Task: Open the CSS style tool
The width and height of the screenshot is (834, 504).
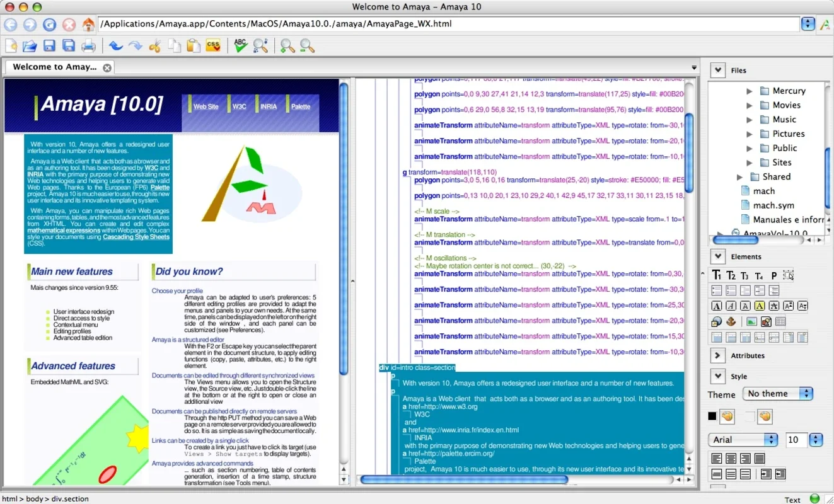Action: coord(213,45)
